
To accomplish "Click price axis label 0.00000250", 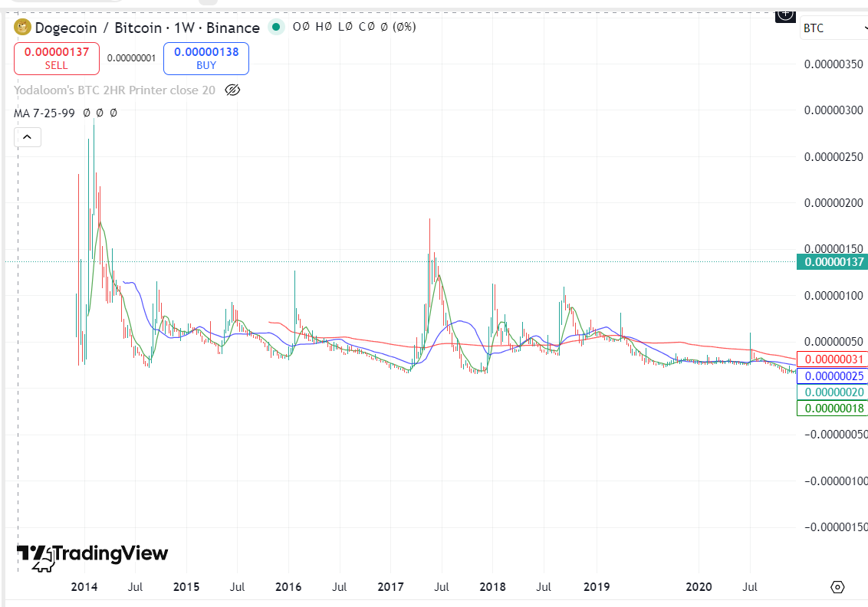I will click(x=833, y=156).
